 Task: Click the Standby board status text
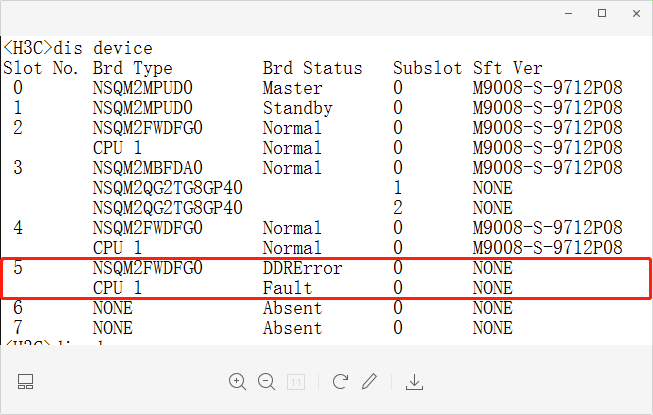(297, 108)
